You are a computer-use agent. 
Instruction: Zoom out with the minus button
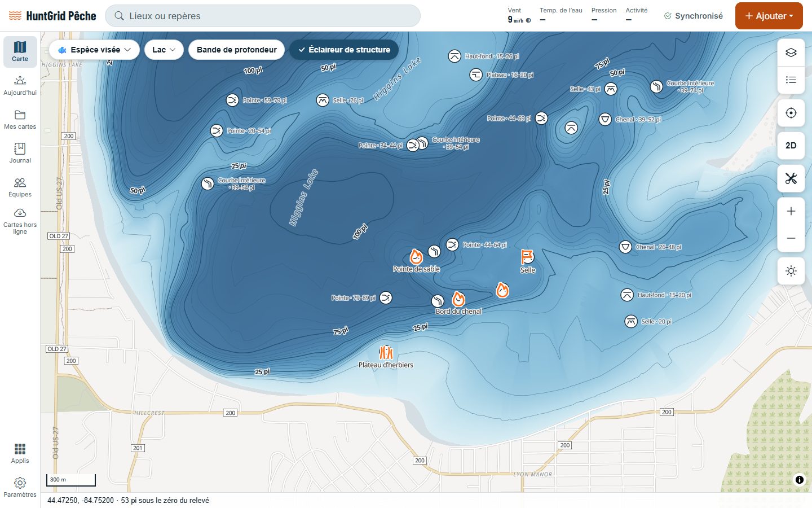(791, 238)
